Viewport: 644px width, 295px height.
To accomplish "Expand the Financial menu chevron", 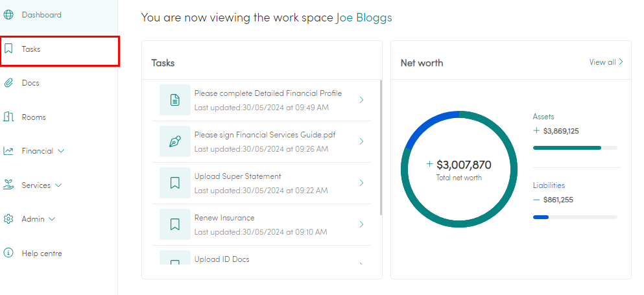I will click(61, 151).
